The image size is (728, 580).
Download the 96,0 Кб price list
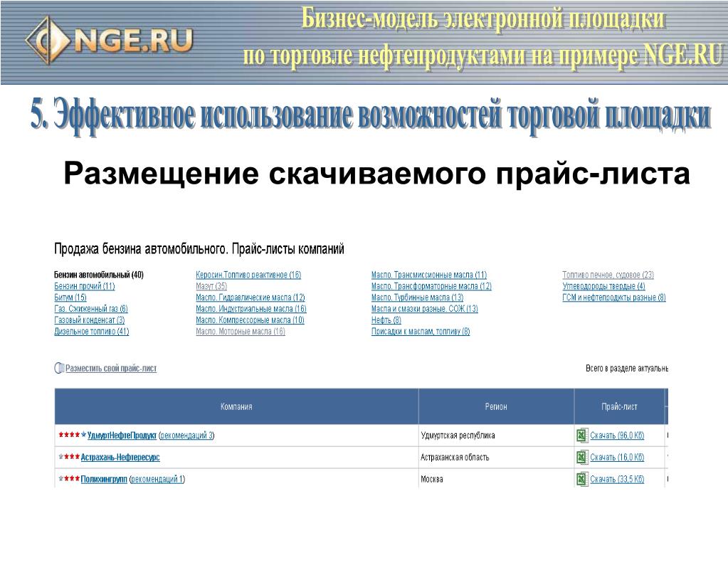[617, 435]
